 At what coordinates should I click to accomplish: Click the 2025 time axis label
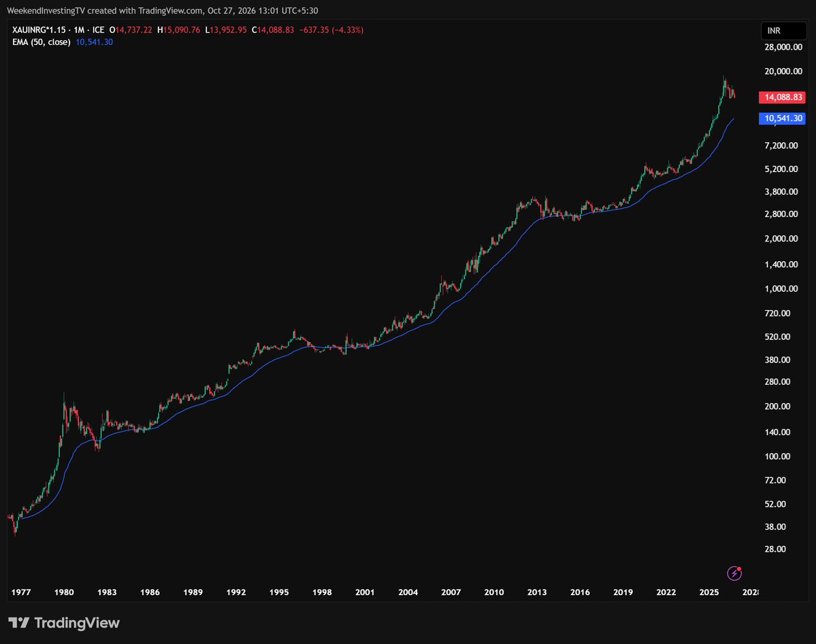click(x=709, y=592)
